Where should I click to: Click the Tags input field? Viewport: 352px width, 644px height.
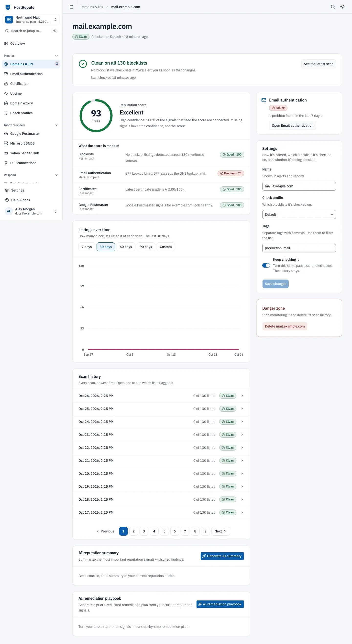tap(299, 248)
